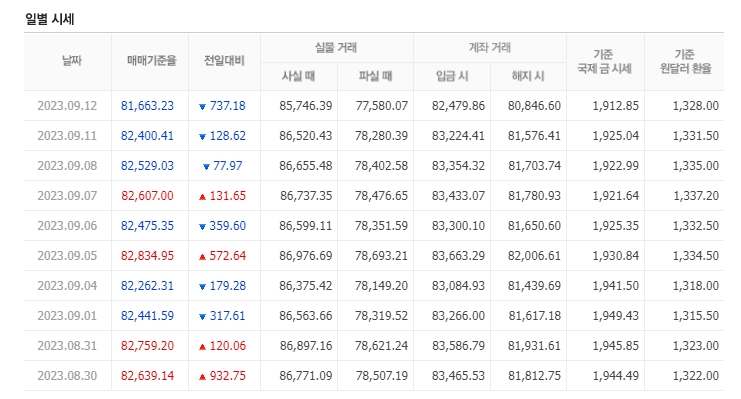Click the up arrow beside 120.06
This screenshot has width=741, height=399.
point(202,347)
